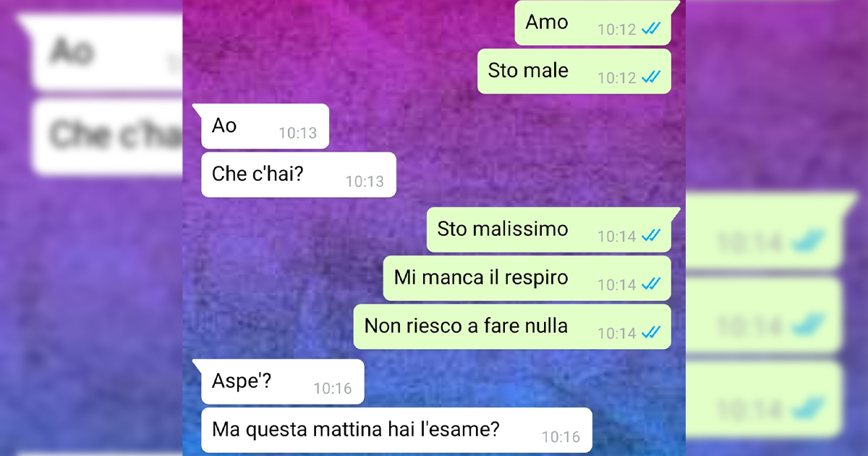Click the 10:16 timestamp on "Aspe'?"

tap(333, 389)
